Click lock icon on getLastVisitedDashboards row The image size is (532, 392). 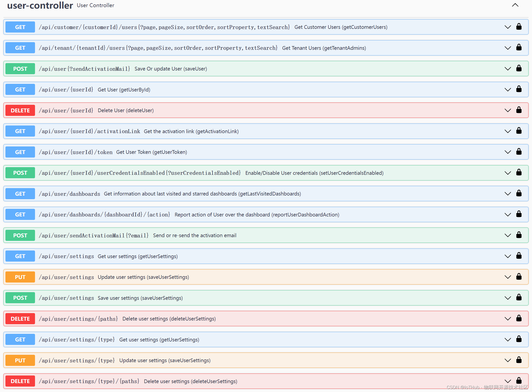point(519,193)
